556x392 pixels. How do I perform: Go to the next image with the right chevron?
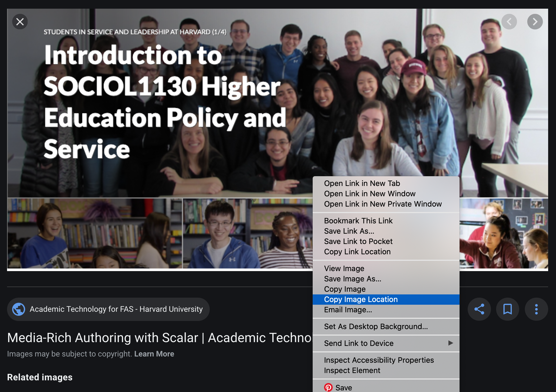click(535, 22)
